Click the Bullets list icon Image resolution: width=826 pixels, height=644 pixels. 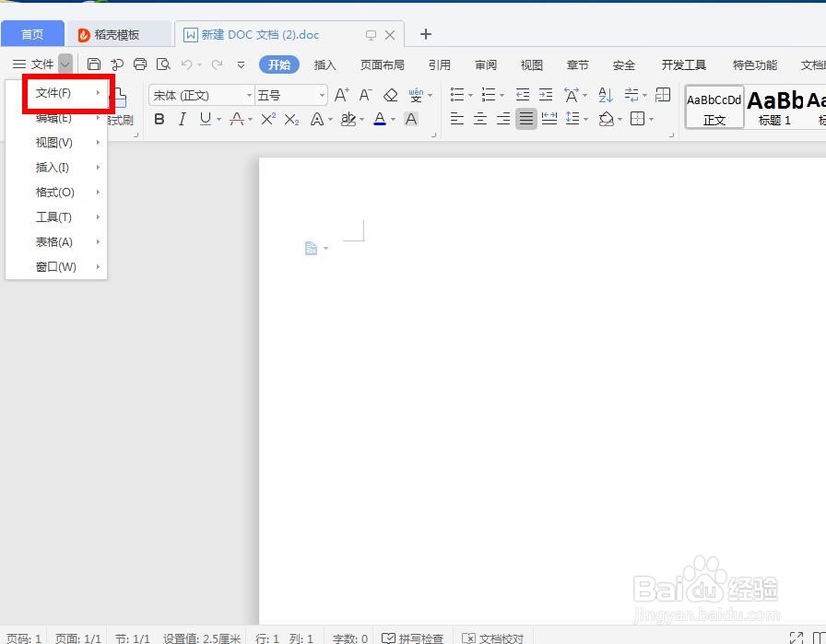457,95
